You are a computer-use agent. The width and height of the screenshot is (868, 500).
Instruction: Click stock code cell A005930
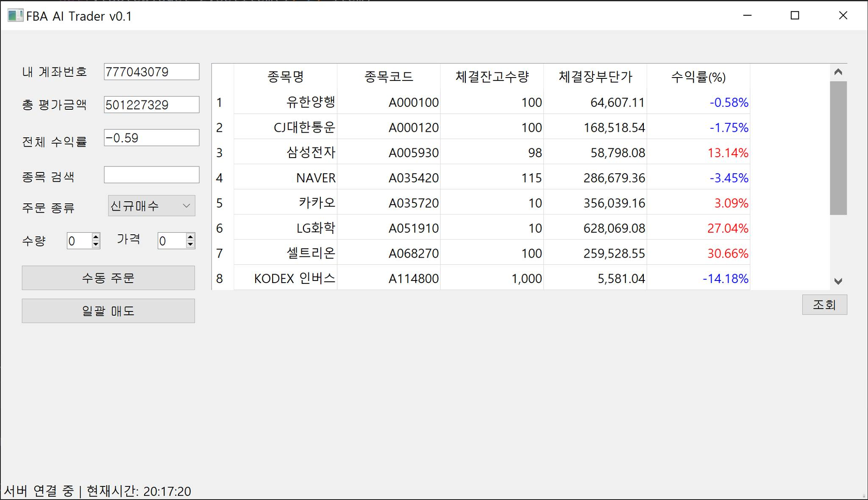(389, 153)
